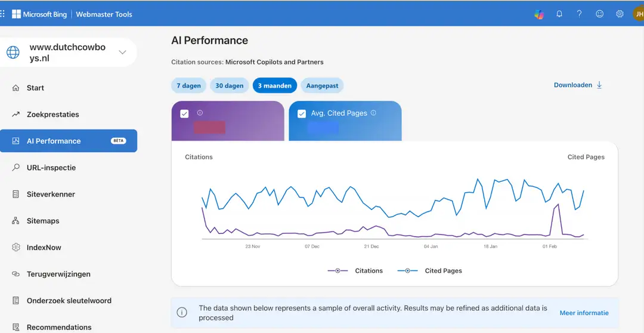Click the 23 Nov axis label
The height and width of the screenshot is (333, 644).
click(x=253, y=246)
